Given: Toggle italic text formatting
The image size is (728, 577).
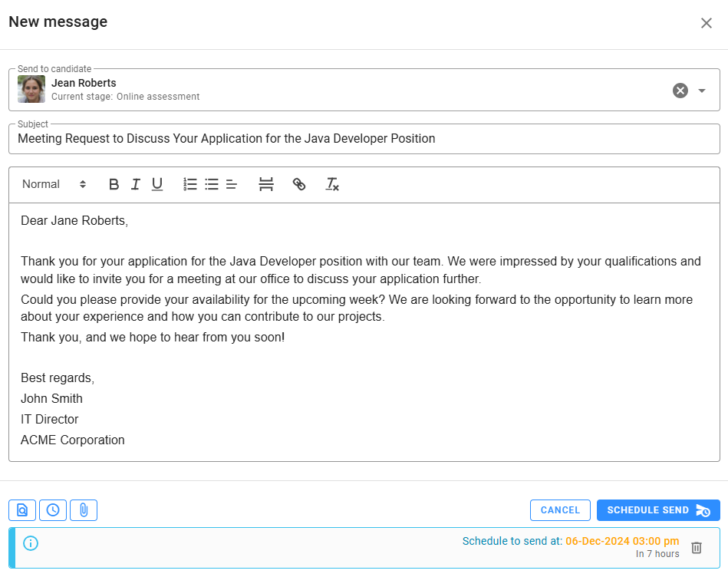Looking at the screenshot, I should pyautogui.click(x=135, y=184).
